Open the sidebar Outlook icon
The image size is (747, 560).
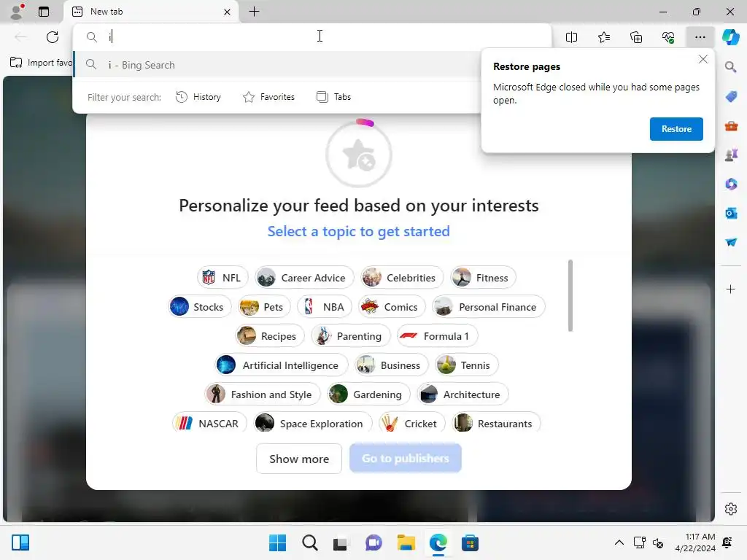tap(731, 213)
